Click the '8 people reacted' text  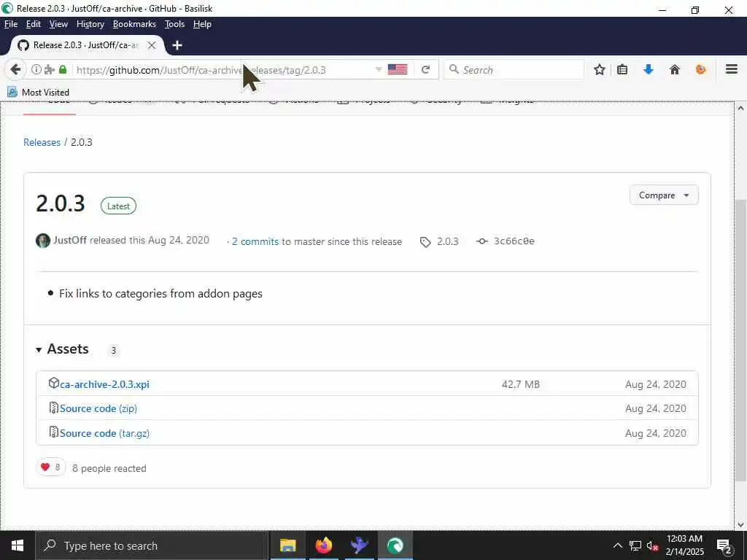pyautogui.click(x=109, y=469)
